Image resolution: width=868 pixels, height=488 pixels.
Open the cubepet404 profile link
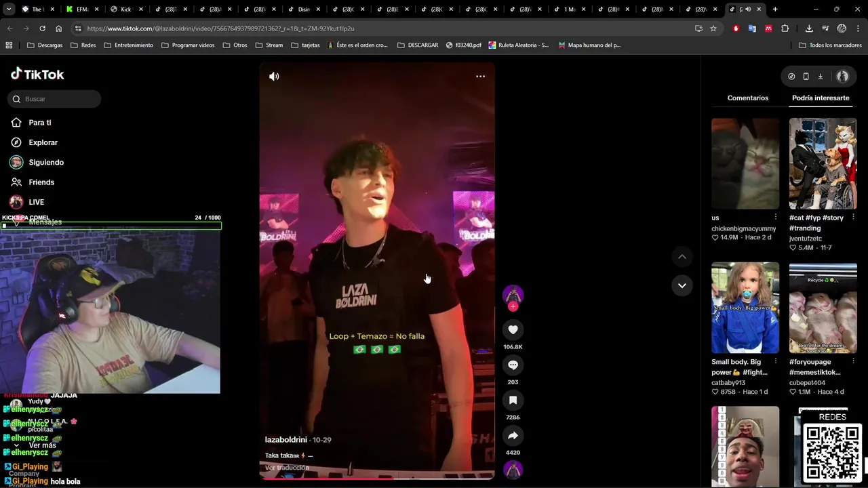pos(807,382)
